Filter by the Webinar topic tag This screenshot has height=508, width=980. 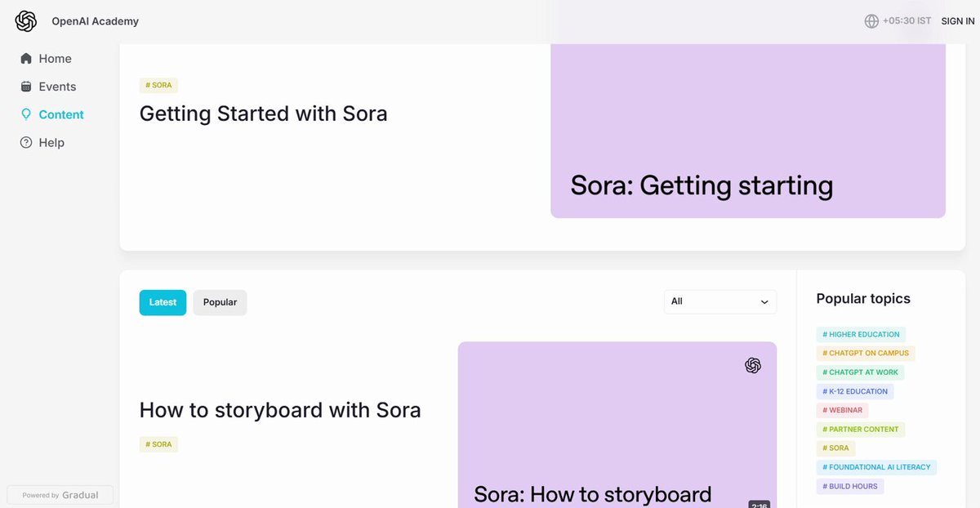point(842,410)
